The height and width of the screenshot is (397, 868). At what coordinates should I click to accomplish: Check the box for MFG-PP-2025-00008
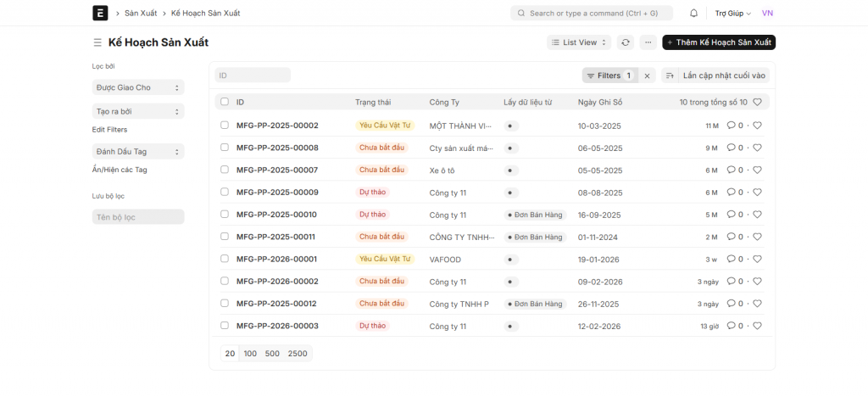coord(224,148)
